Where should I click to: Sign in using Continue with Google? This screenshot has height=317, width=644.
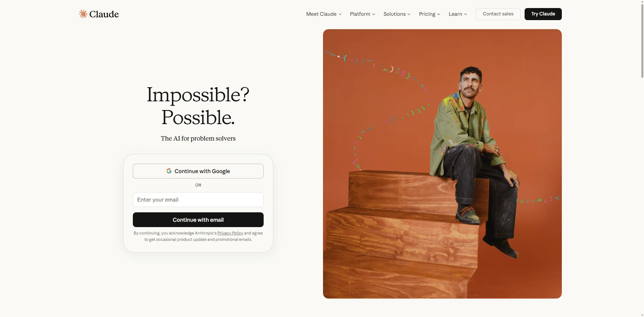[x=198, y=171]
